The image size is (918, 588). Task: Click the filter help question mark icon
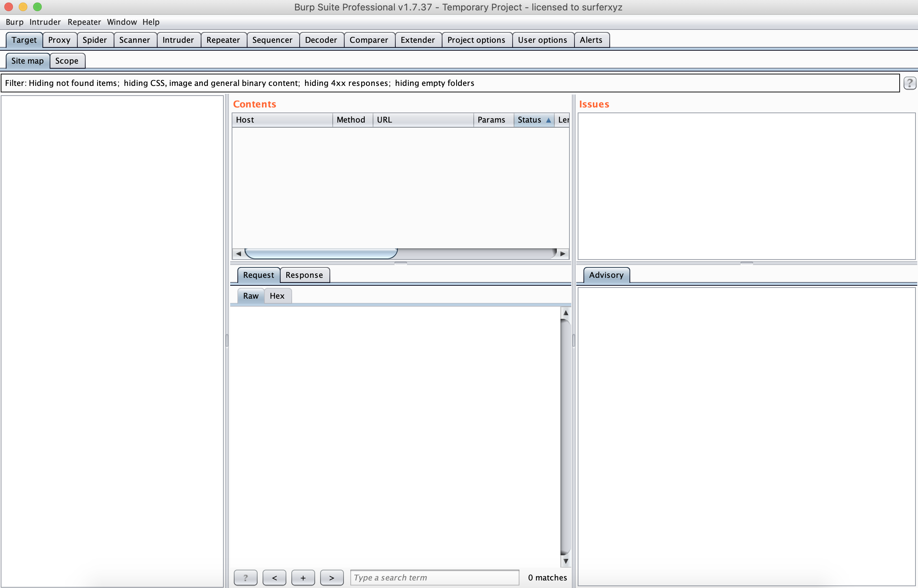coord(909,83)
